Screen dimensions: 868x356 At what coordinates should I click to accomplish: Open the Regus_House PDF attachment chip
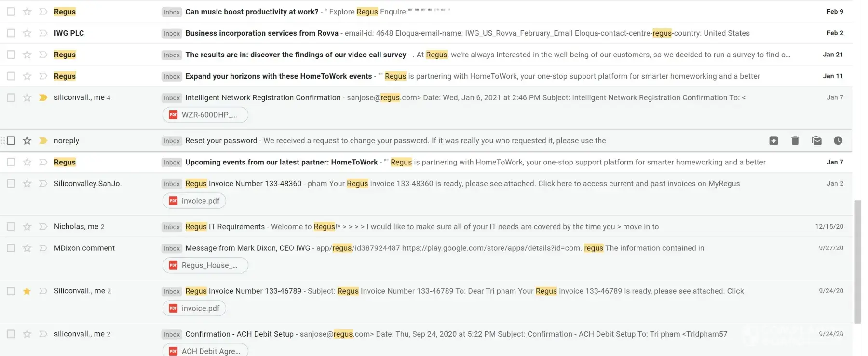205,265
